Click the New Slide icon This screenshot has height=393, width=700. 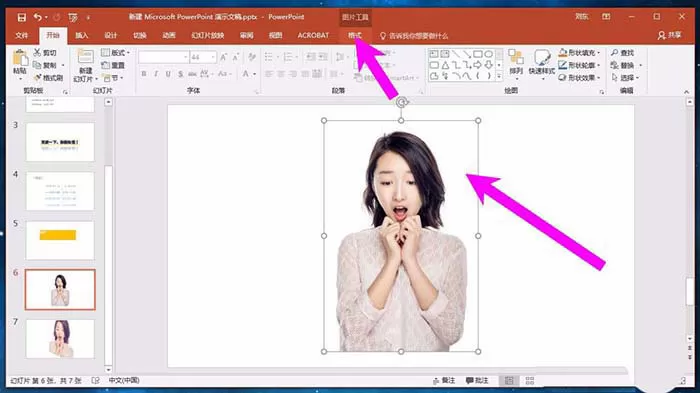(85, 57)
